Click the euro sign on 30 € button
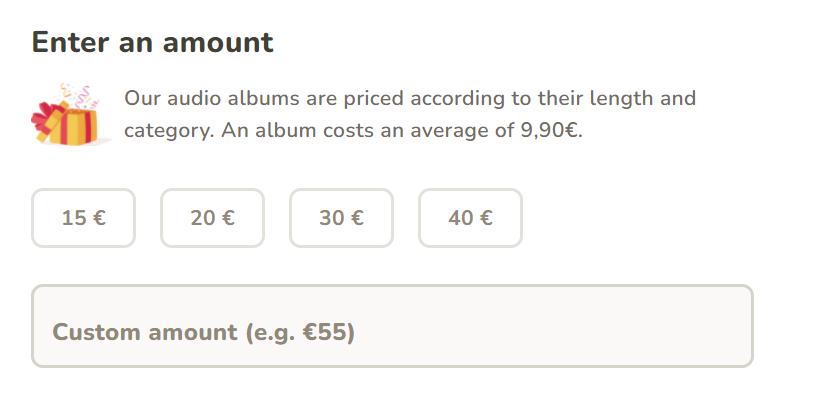This screenshot has width=820, height=396. (357, 218)
